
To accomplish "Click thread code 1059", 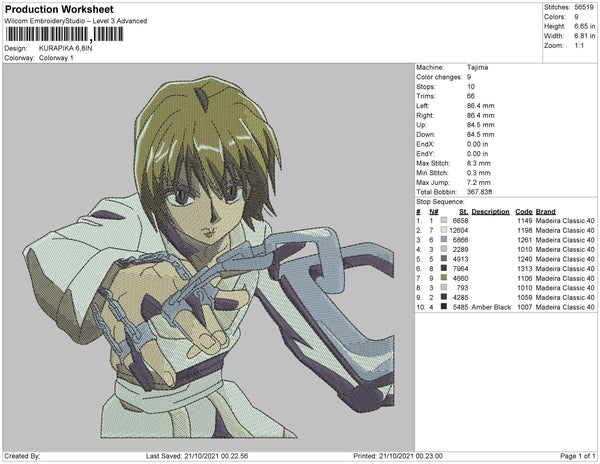I will [525, 297].
